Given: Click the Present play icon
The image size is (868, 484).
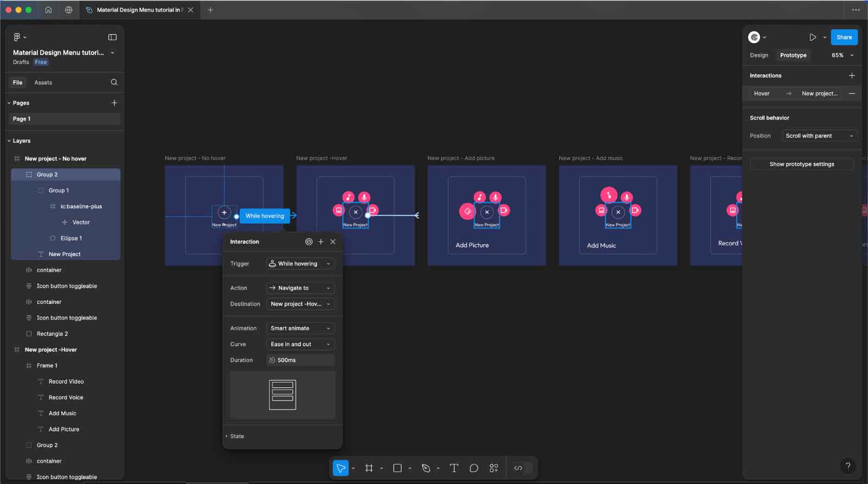Looking at the screenshot, I should point(812,37).
